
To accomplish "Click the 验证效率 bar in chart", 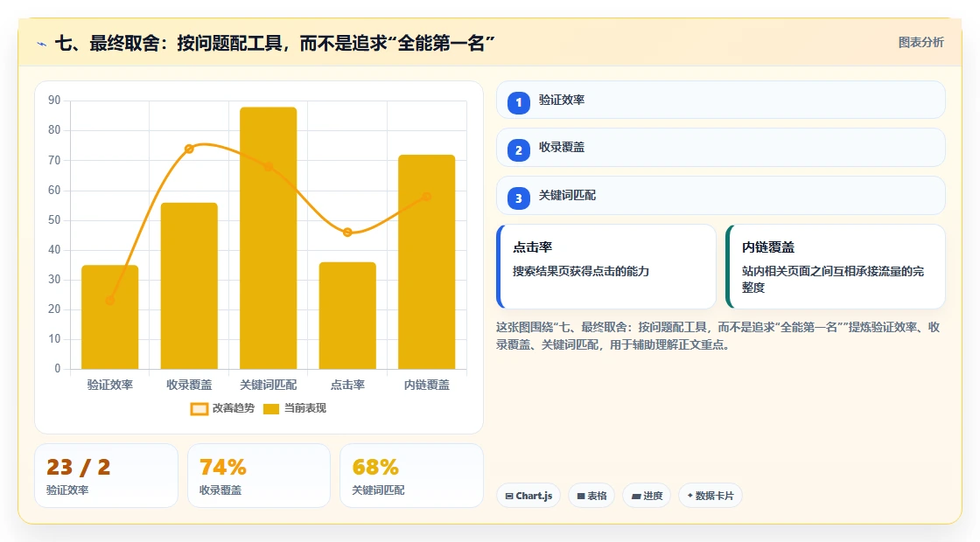I will (110, 317).
